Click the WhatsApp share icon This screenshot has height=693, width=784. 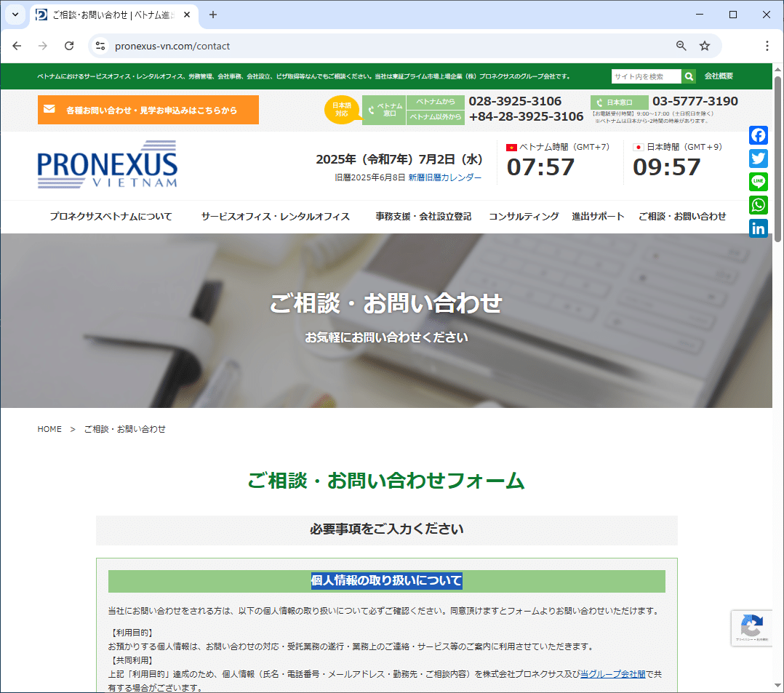pyautogui.click(x=759, y=205)
